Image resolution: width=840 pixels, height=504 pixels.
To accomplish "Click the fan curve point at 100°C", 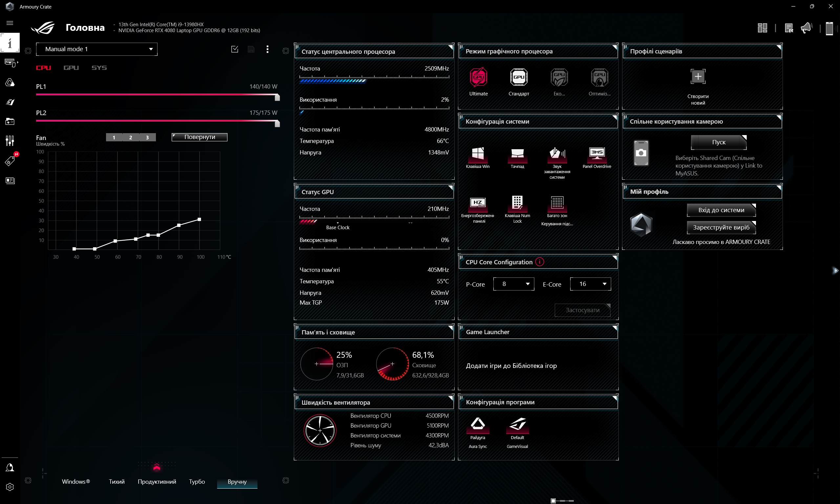I will coord(199,219).
